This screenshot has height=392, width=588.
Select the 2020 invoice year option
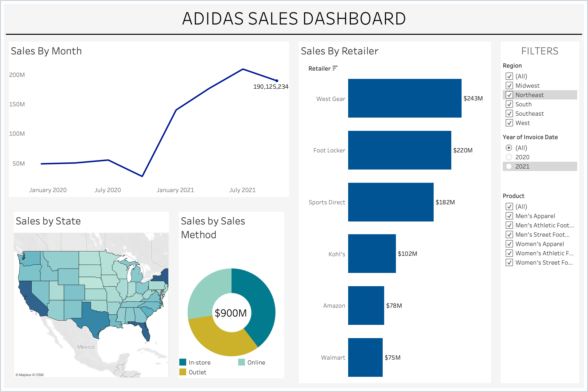(509, 157)
